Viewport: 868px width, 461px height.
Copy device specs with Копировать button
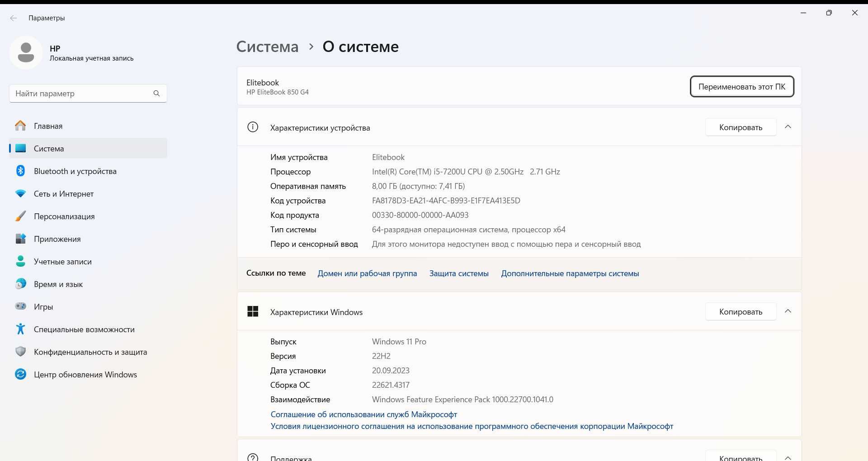click(741, 127)
